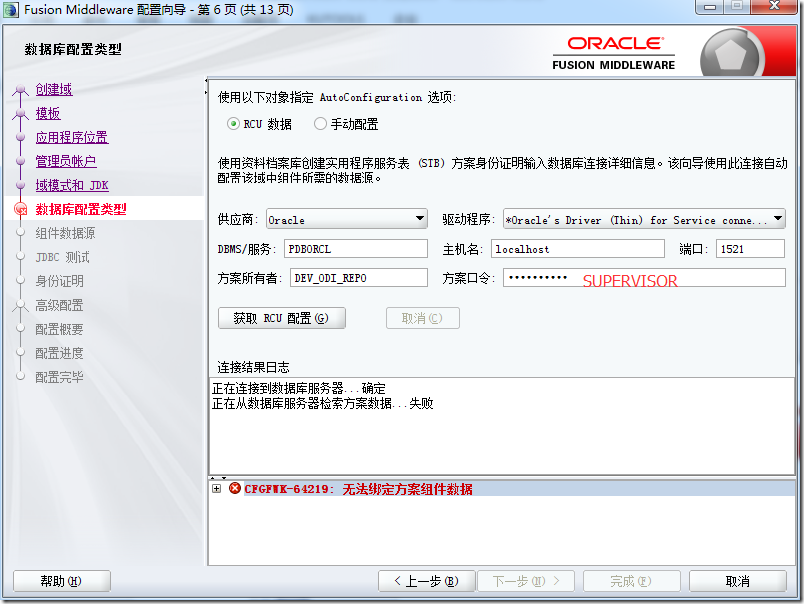The image size is (804, 604).
Task: Click the 获取 RCU 配置 button
Action: [282, 318]
